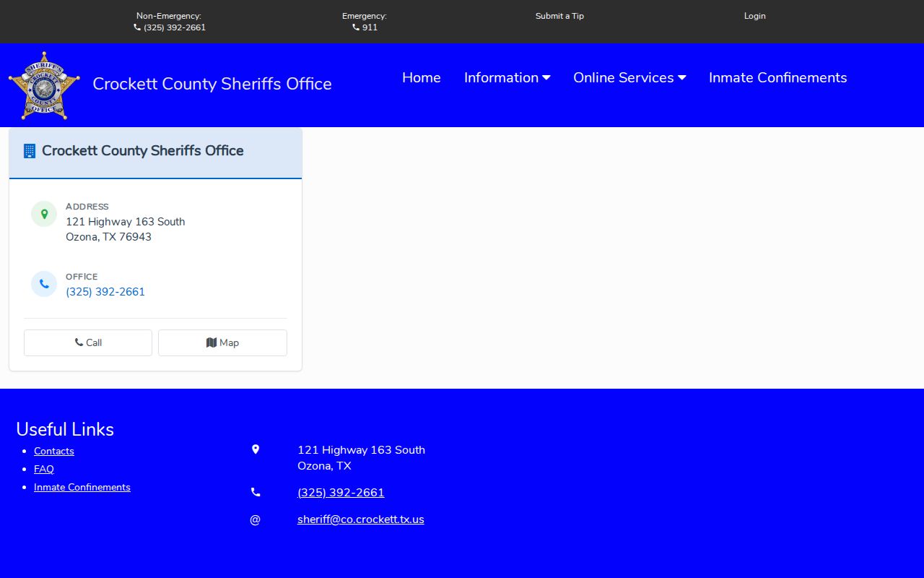Image resolution: width=924 pixels, height=578 pixels.
Task: Open the Contacts useful link
Action: pos(54,451)
